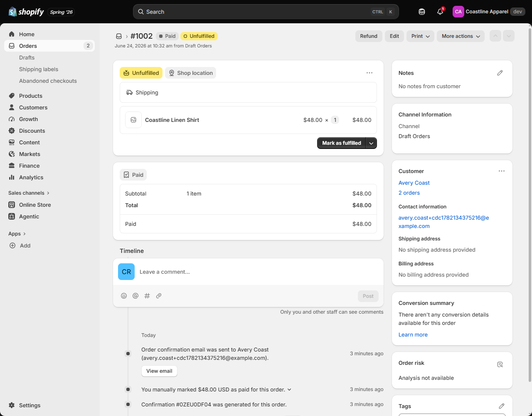Open Avery Coast customer link

414,183
